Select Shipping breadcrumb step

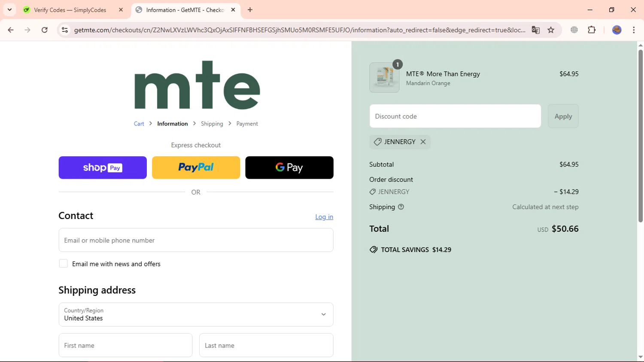(212, 124)
